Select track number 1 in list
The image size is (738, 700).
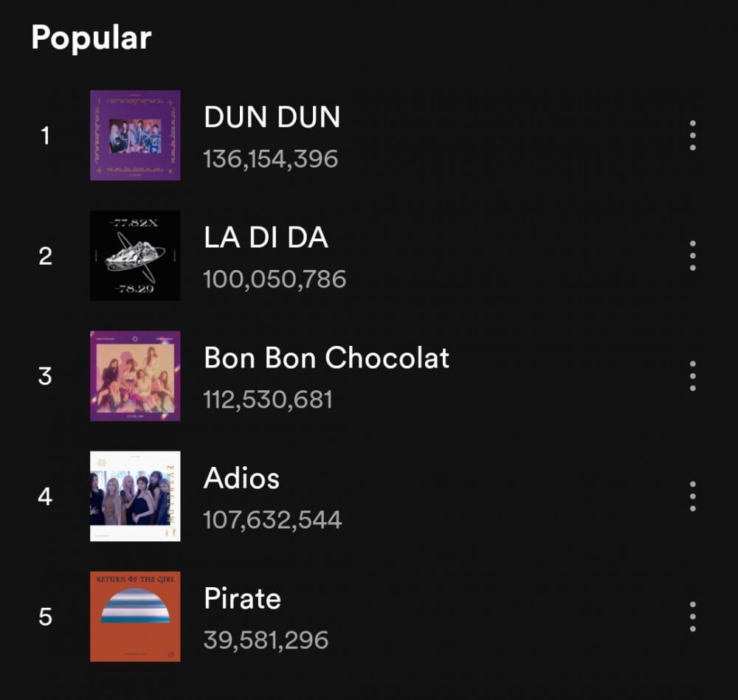45,136
